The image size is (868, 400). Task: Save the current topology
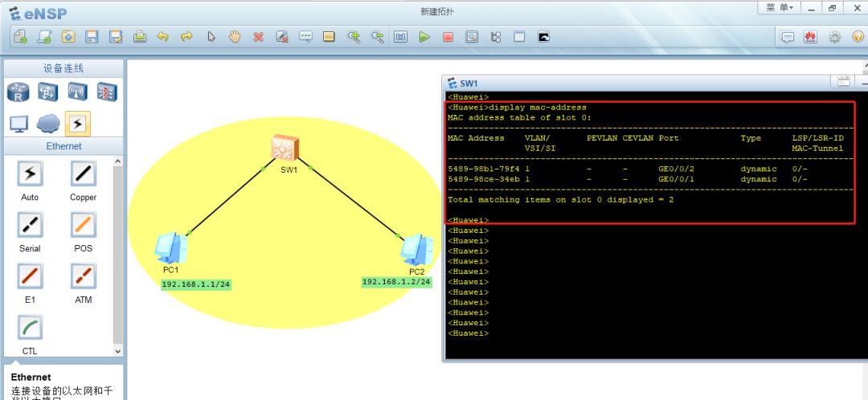92,37
